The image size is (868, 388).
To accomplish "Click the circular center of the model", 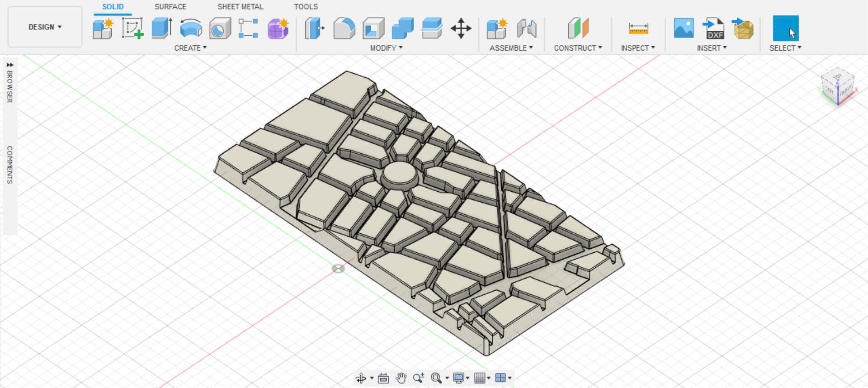I will [400, 173].
